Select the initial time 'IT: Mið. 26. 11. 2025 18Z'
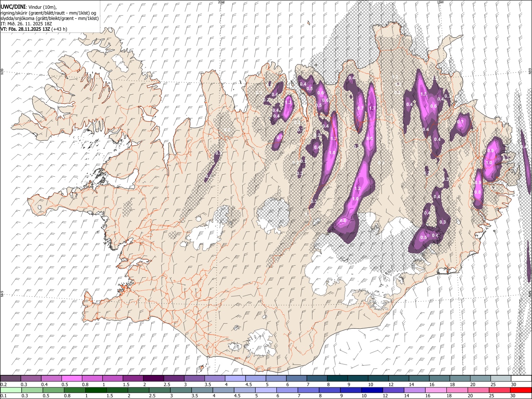 [x=27, y=24]
